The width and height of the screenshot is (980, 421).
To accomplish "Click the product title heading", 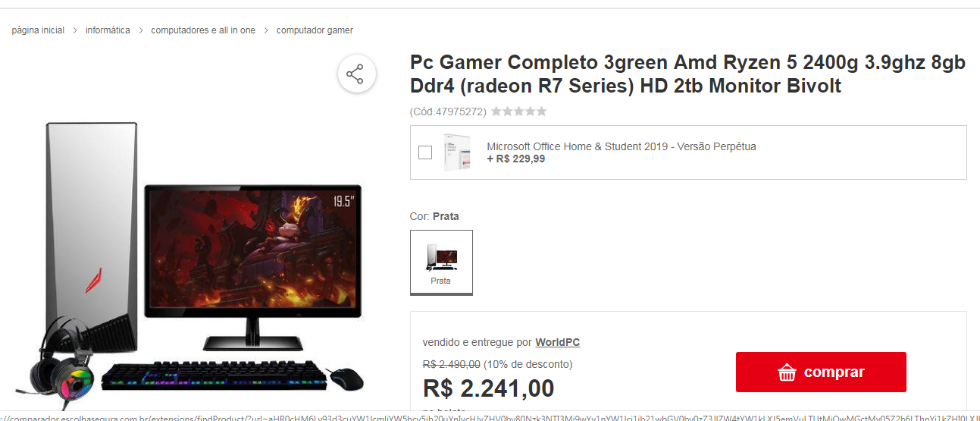I will coord(687,74).
